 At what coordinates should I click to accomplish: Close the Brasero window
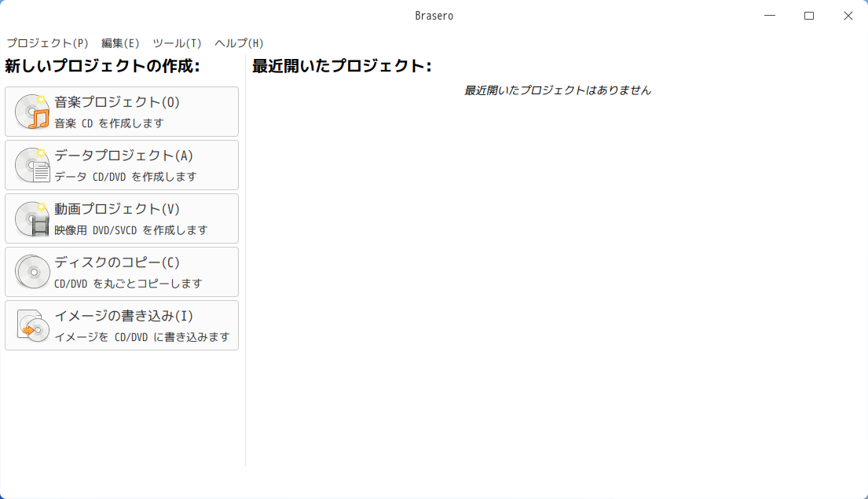point(848,16)
